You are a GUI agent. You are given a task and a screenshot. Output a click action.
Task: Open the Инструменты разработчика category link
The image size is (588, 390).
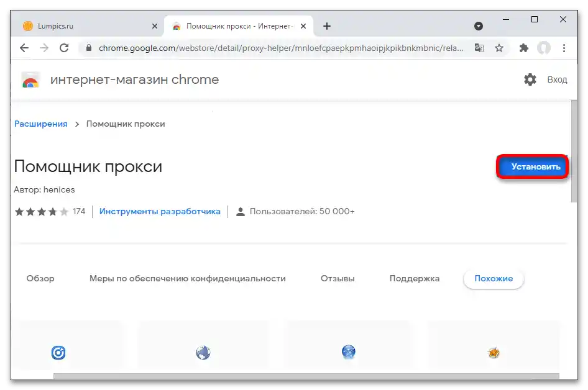coord(160,211)
